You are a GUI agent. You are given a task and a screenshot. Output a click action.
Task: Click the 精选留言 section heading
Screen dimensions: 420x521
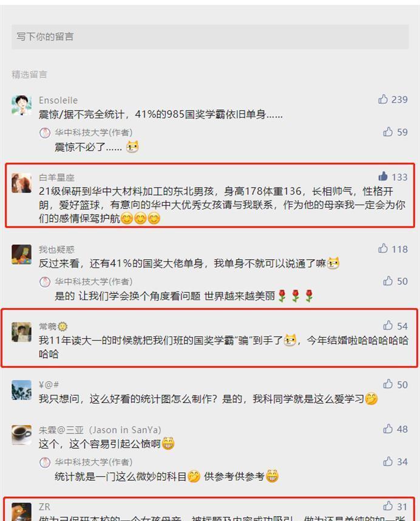[29, 75]
